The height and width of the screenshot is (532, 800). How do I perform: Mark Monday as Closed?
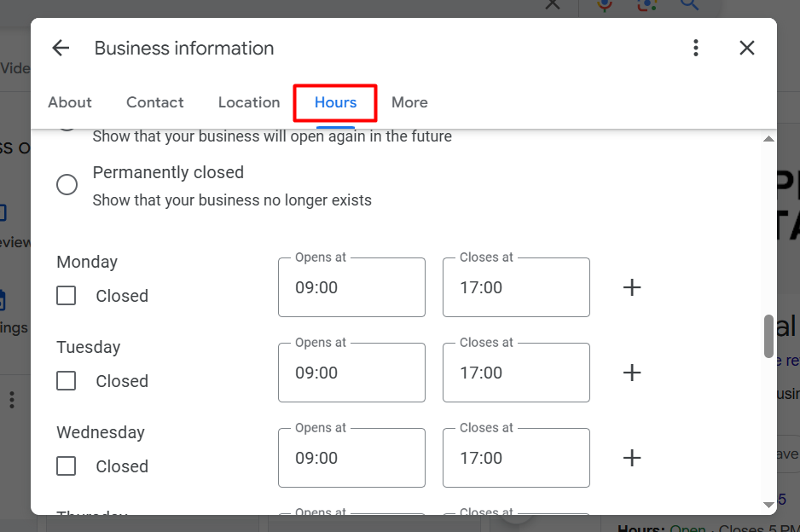(67, 296)
